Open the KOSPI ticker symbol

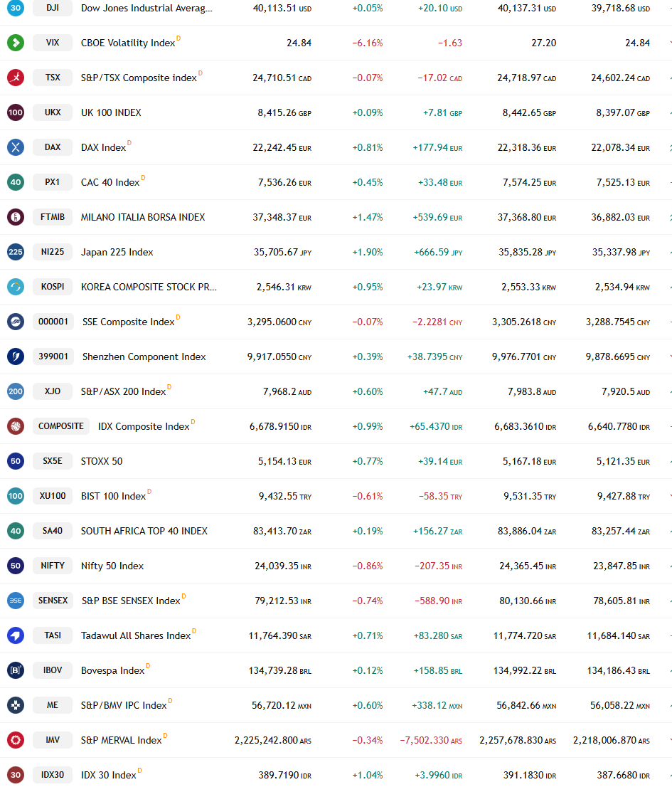tap(52, 287)
